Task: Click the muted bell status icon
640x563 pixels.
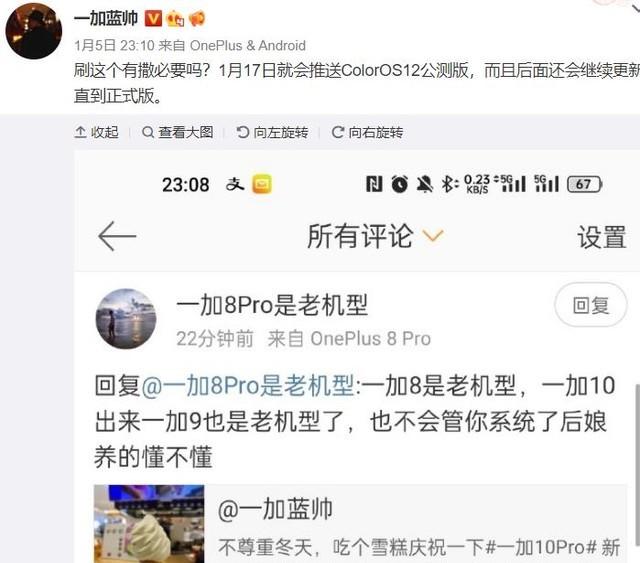Action: tap(424, 184)
